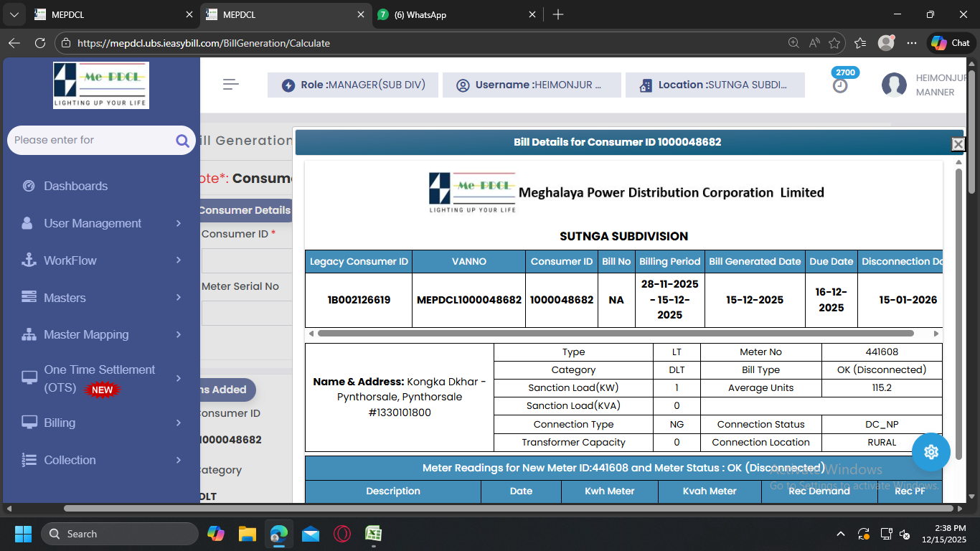Open One Time Settlement (OTS) menu
980x551 pixels.
point(99,378)
